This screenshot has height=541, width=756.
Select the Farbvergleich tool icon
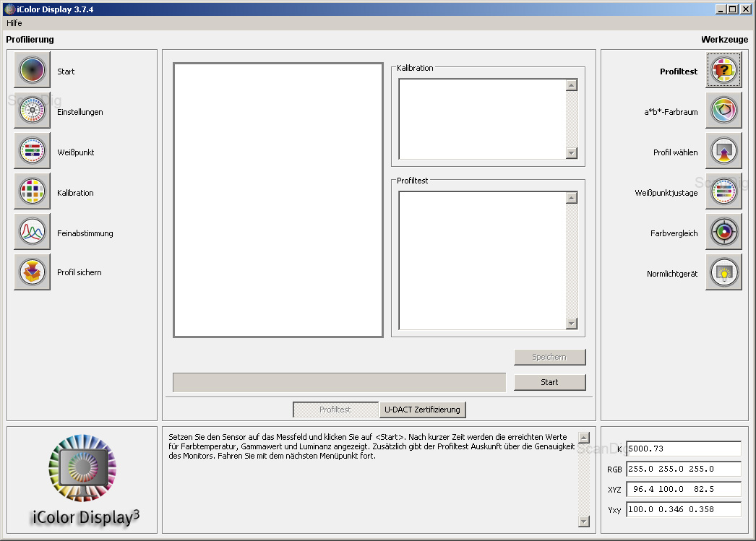click(x=723, y=232)
